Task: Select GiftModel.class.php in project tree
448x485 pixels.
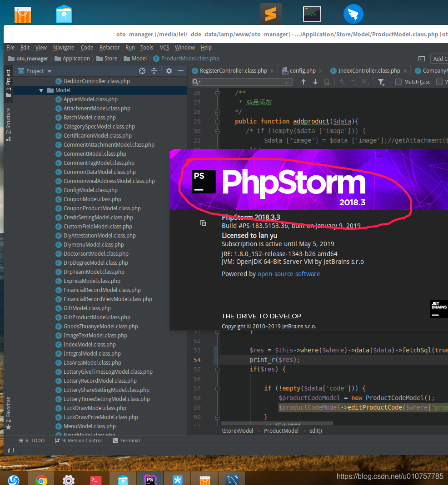Action: point(87,308)
